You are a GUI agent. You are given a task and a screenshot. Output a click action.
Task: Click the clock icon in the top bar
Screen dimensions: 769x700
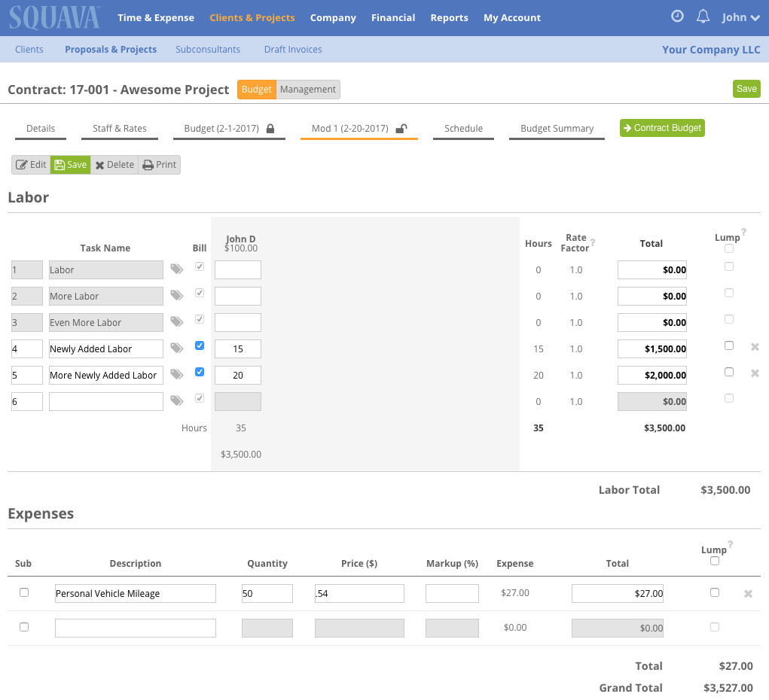[x=677, y=17]
